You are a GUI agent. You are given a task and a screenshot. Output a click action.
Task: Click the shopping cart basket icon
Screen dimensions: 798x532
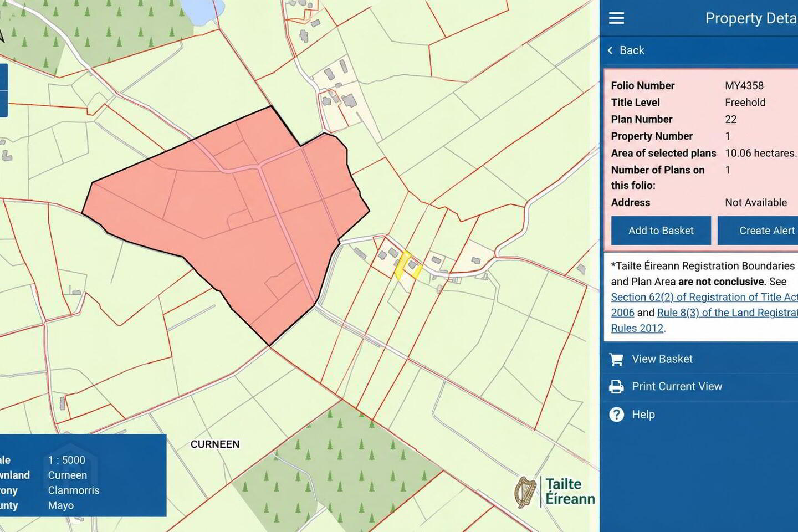point(616,359)
